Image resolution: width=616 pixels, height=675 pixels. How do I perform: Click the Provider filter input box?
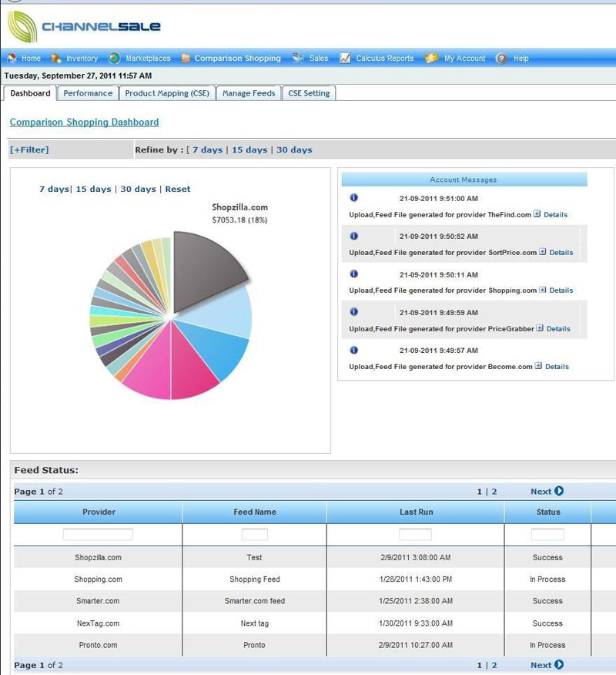[x=99, y=533]
